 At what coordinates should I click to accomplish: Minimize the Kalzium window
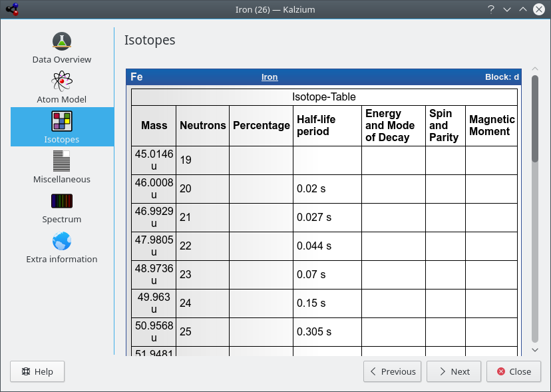pos(506,9)
